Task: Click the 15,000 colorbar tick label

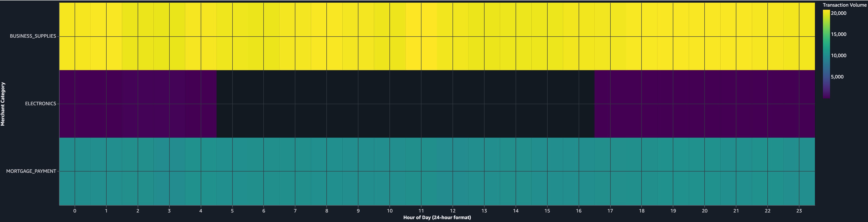Action: (838, 34)
